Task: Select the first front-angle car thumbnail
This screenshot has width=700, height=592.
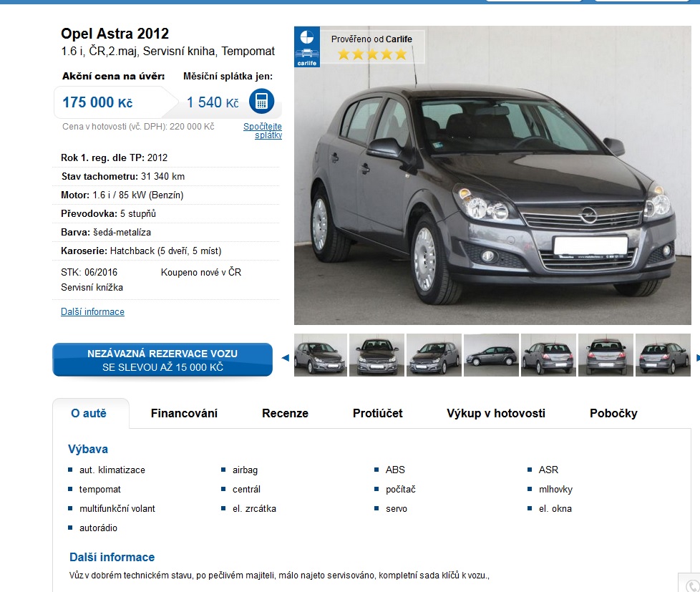Action: (x=321, y=355)
